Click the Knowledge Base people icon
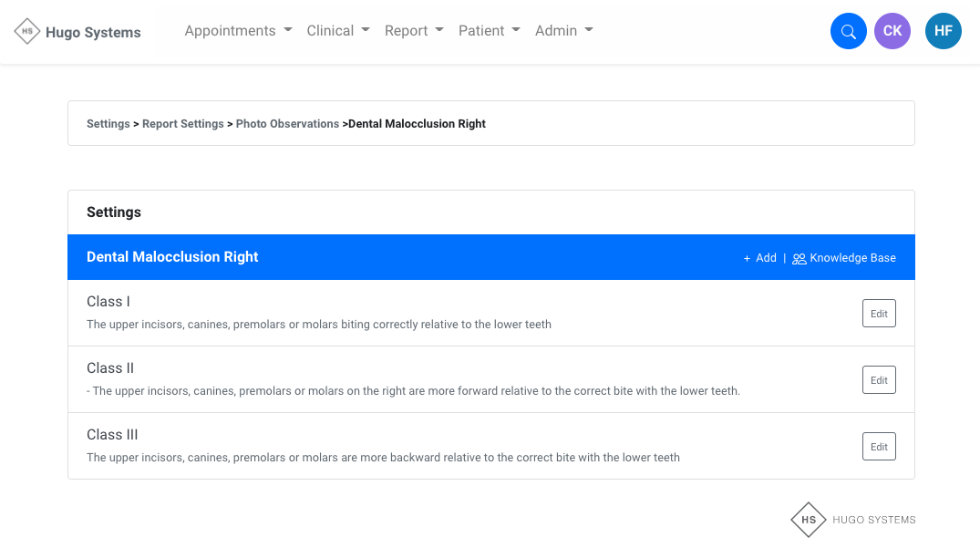The width and height of the screenshot is (980, 548). (x=799, y=258)
